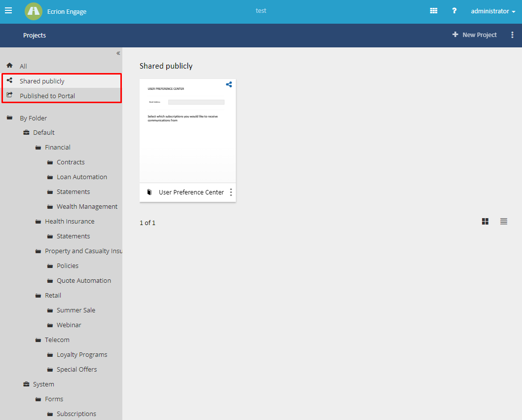Open the three-dot menu beside New Project
Screen dimensions: 522x420
pos(512,35)
